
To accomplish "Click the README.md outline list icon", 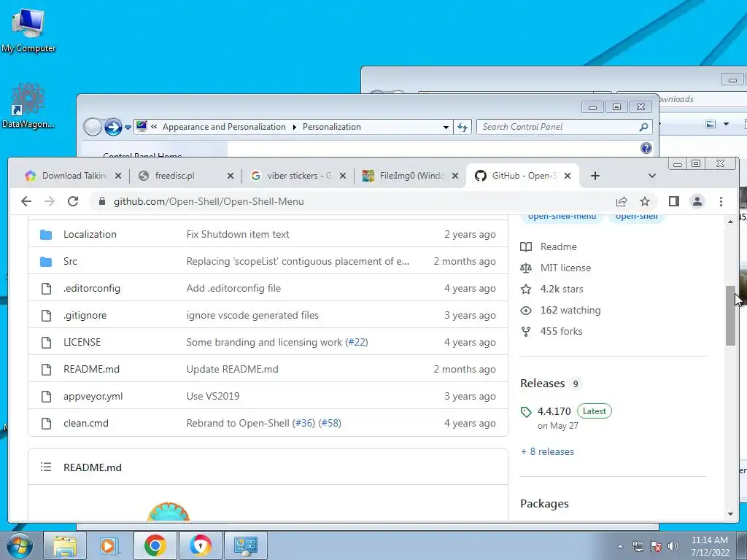I will pos(46,467).
